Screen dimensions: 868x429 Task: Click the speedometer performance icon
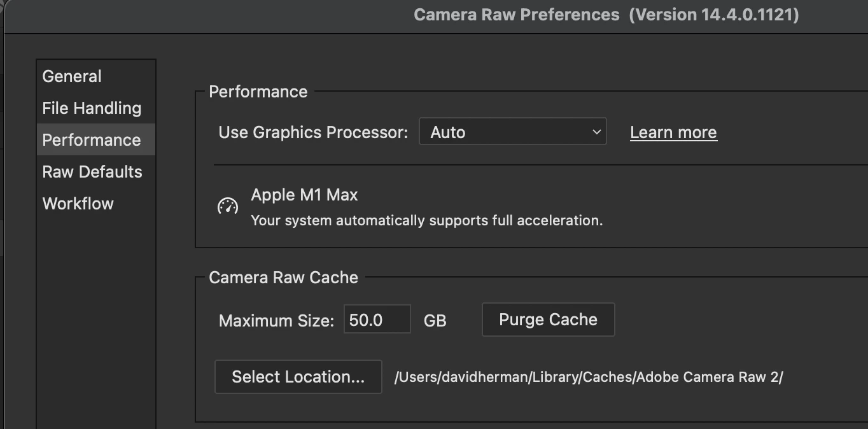[x=228, y=206]
